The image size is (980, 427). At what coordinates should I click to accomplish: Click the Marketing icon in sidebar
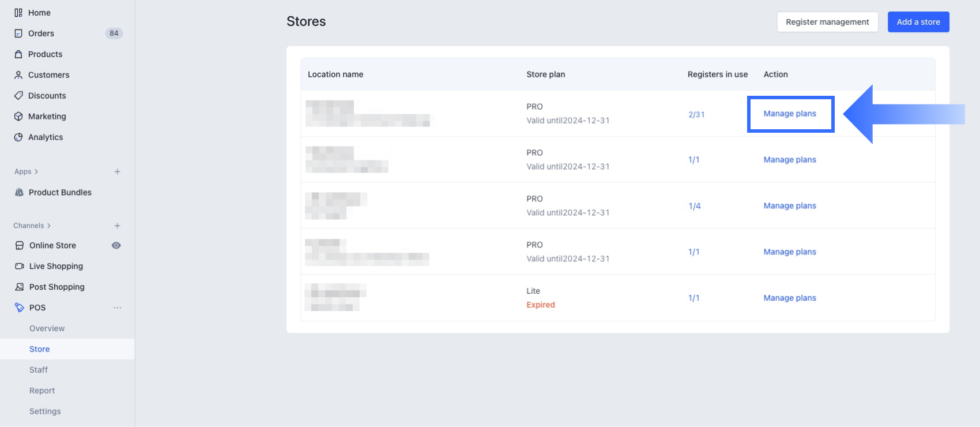coord(18,117)
